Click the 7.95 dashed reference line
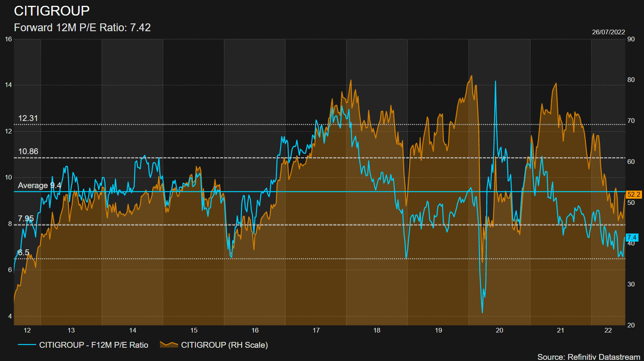 point(293,225)
